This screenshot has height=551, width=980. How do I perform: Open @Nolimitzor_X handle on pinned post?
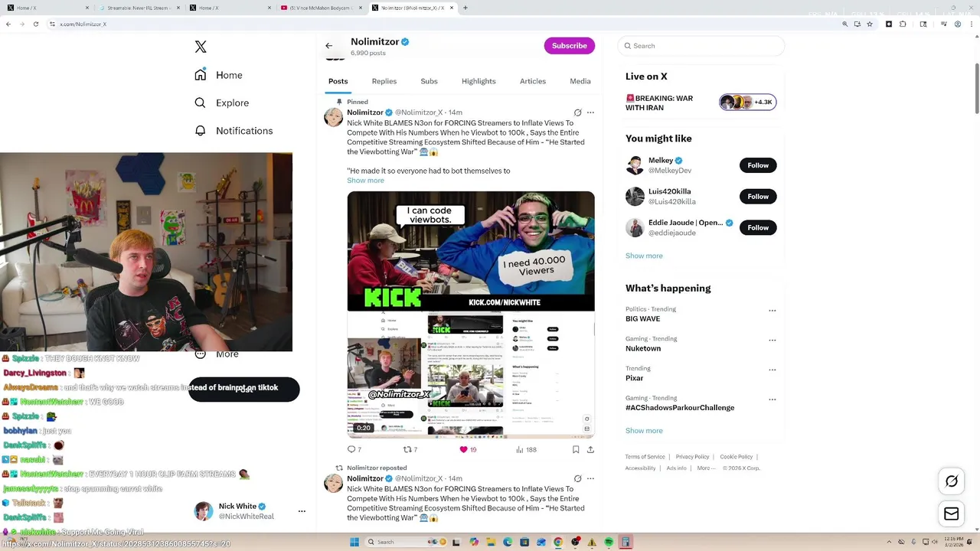click(419, 112)
